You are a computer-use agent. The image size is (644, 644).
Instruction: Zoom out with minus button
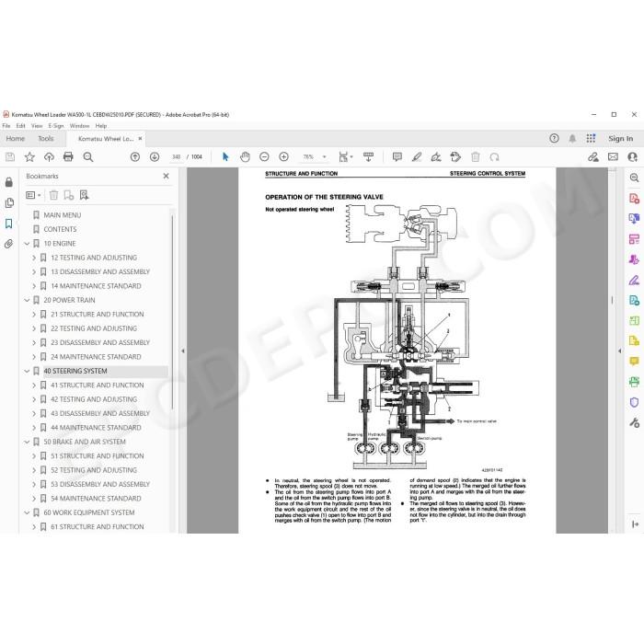264,157
